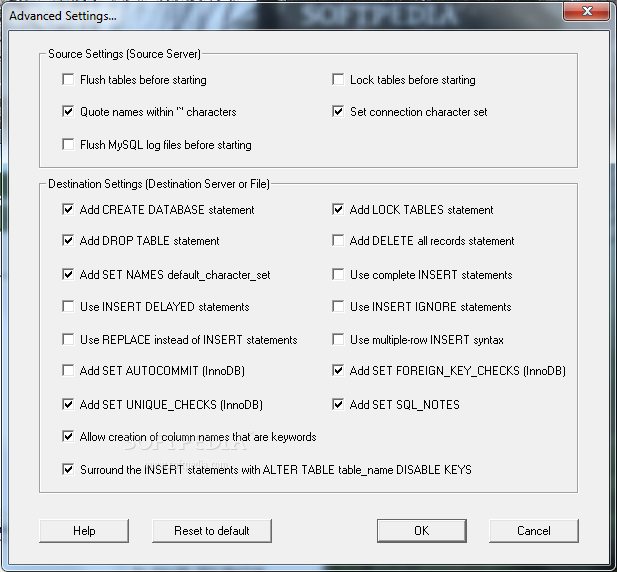Uncheck Quote names within characters option

tap(68, 111)
